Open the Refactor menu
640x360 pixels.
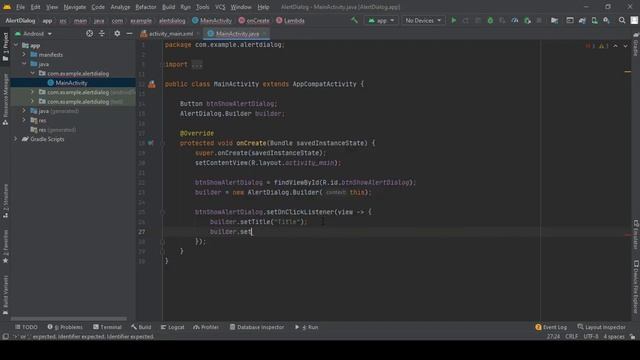pyautogui.click(x=146, y=7)
